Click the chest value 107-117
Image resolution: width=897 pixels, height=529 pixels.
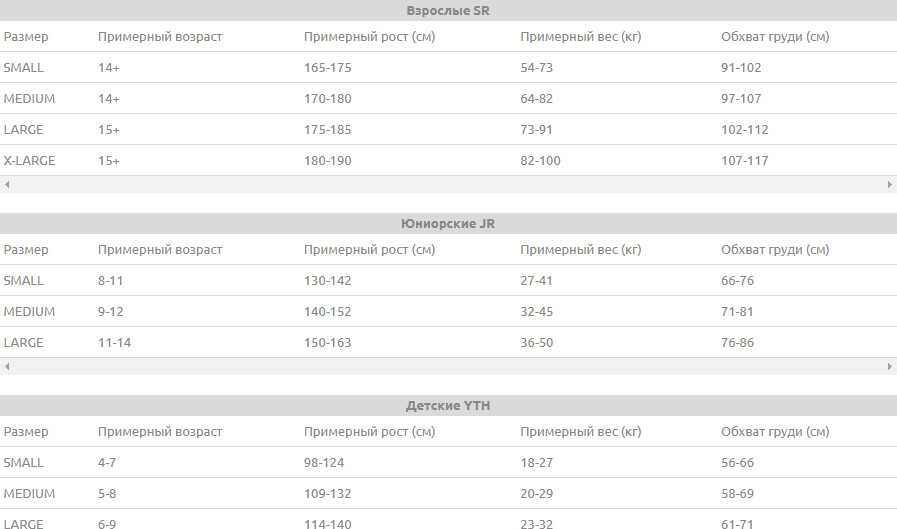[745, 161]
